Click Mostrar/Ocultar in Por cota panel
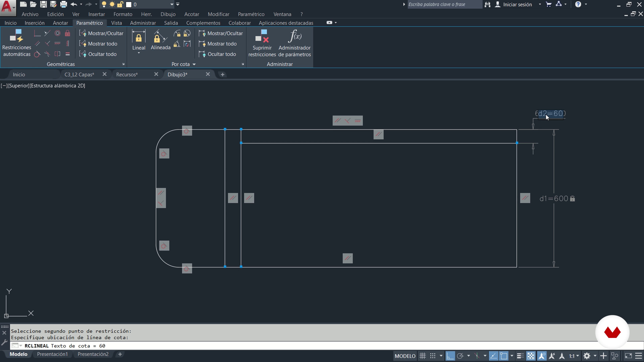This screenshot has width=644, height=362. pyautogui.click(x=221, y=33)
